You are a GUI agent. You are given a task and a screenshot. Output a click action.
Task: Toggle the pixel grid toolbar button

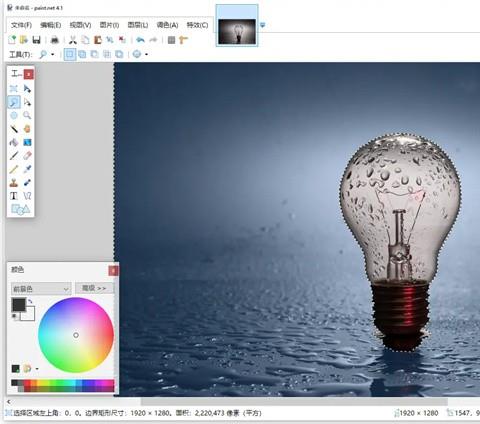[x=171, y=40]
